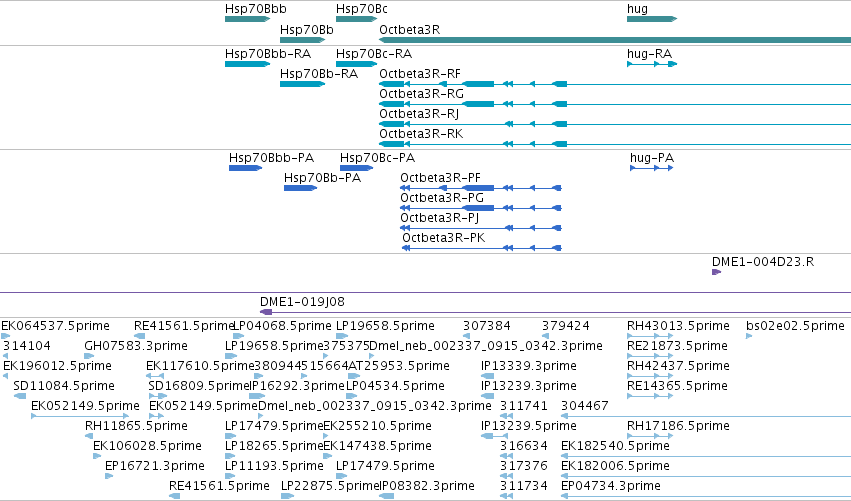The height and width of the screenshot is (501, 851).
Task: Select the LP22875.5prime EST
Action: point(287,497)
